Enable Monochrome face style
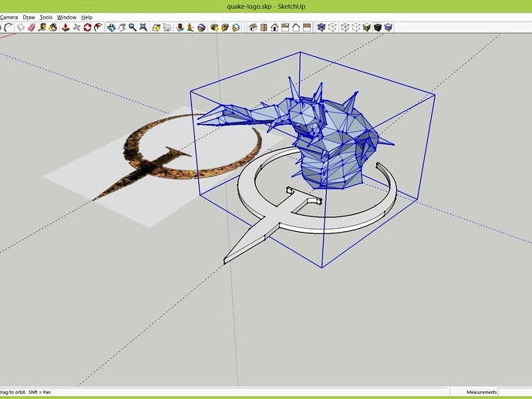The height and width of the screenshot is (399, 532). coord(389,28)
